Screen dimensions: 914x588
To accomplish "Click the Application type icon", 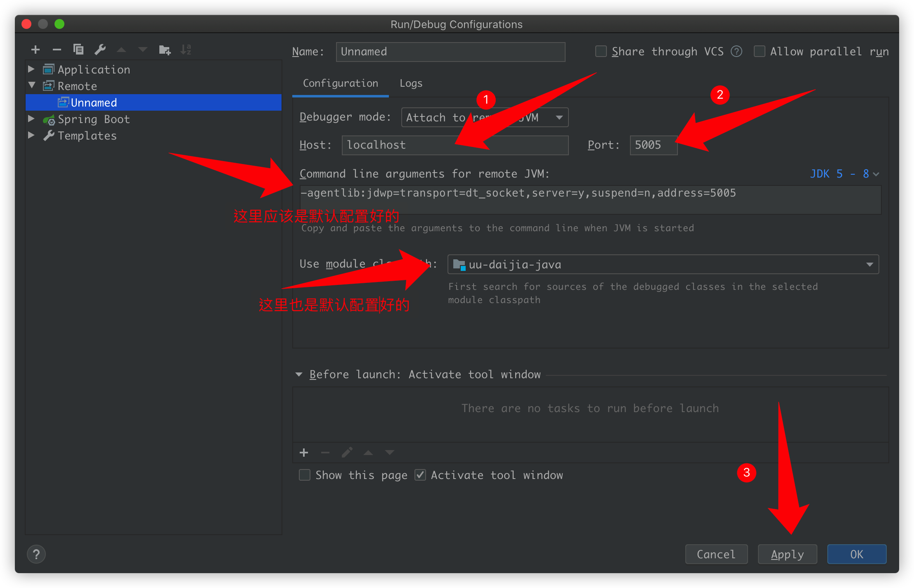I will click(x=48, y=69).
